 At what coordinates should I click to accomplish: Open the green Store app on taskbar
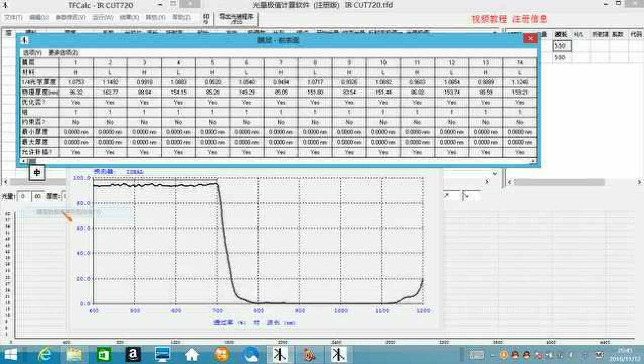(x=104, y=355)
